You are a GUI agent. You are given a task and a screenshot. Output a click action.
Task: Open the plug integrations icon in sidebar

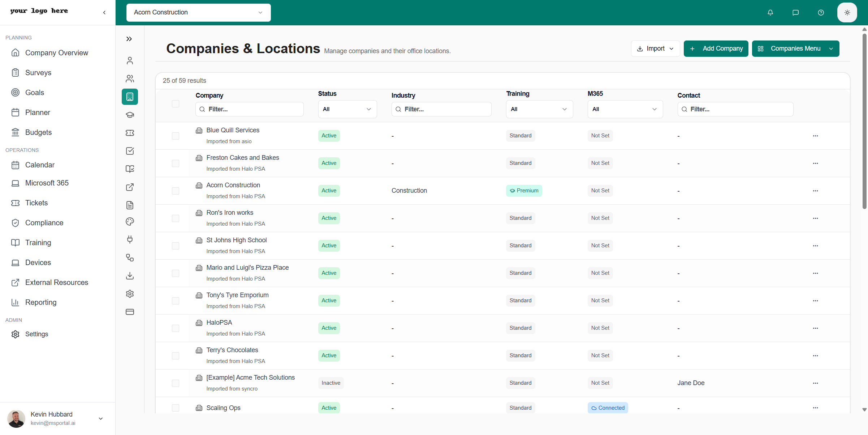tap(130, 239)
